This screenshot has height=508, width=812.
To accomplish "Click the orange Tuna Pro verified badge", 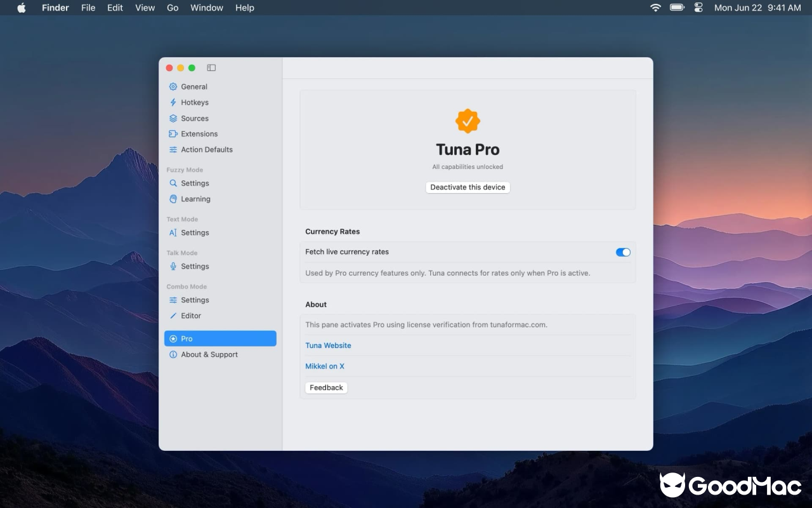I will point(468,121).
